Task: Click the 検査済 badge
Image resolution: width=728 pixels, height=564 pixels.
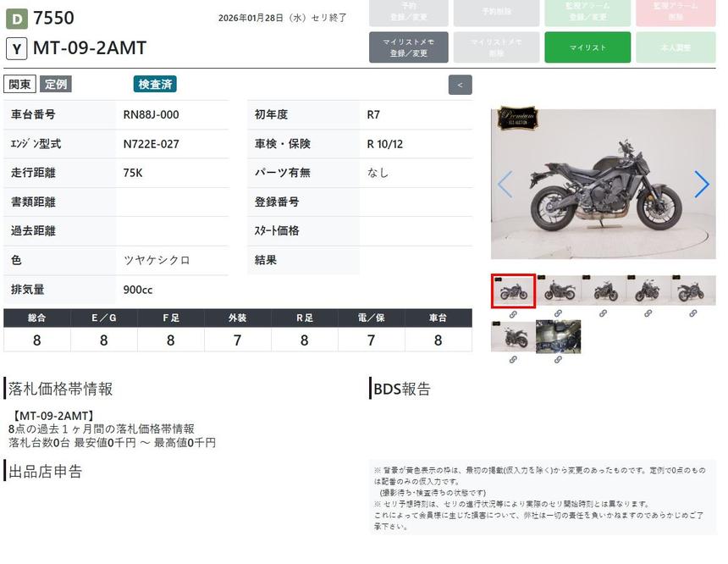Action: click(155, 84)
